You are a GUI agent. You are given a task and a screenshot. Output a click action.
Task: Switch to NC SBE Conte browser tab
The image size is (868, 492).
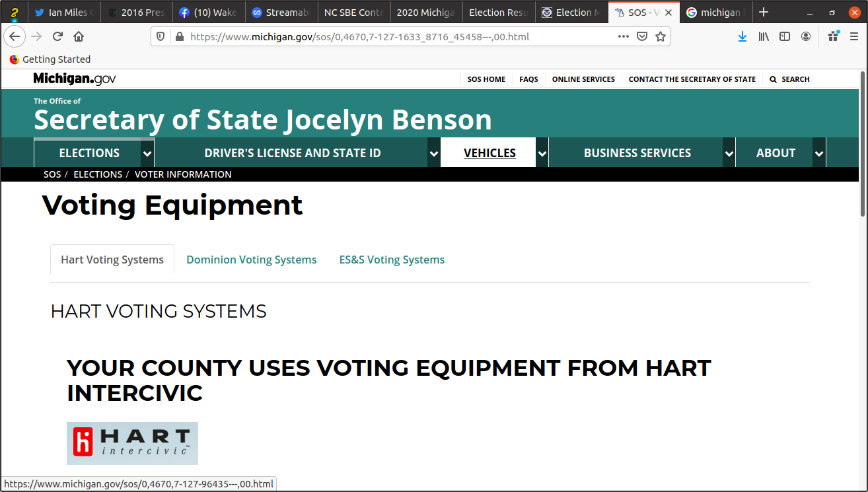coord(353,13)
